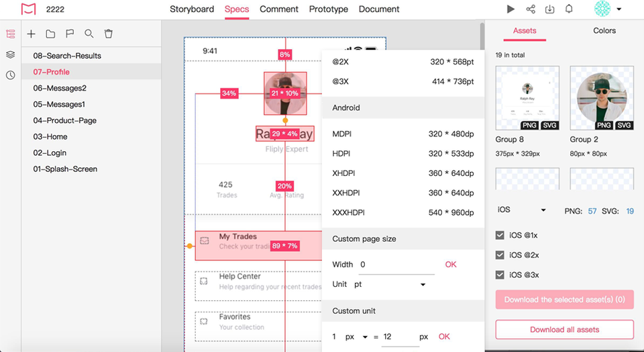Open the iOS platform dropdown

pyautogui.click(x=521, y=210)
